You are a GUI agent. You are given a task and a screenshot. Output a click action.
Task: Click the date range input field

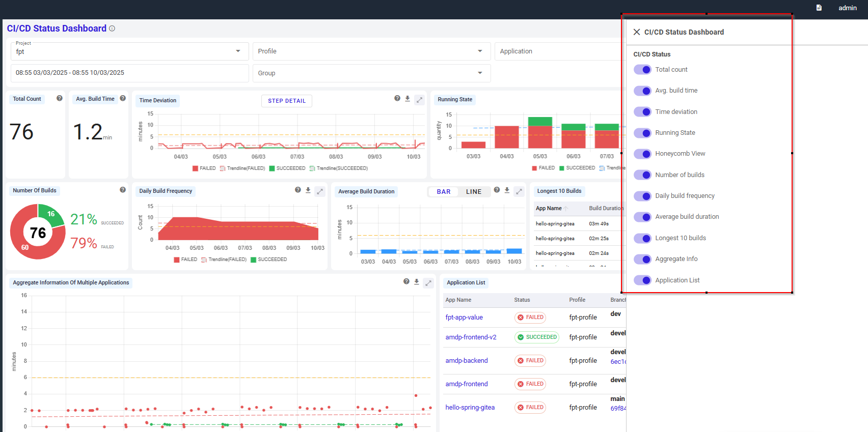(130, 73)
